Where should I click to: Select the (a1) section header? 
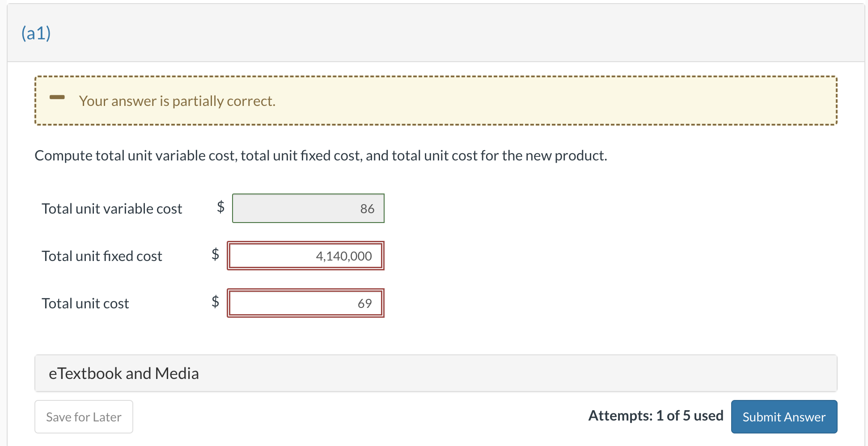[x=35, y=32]
